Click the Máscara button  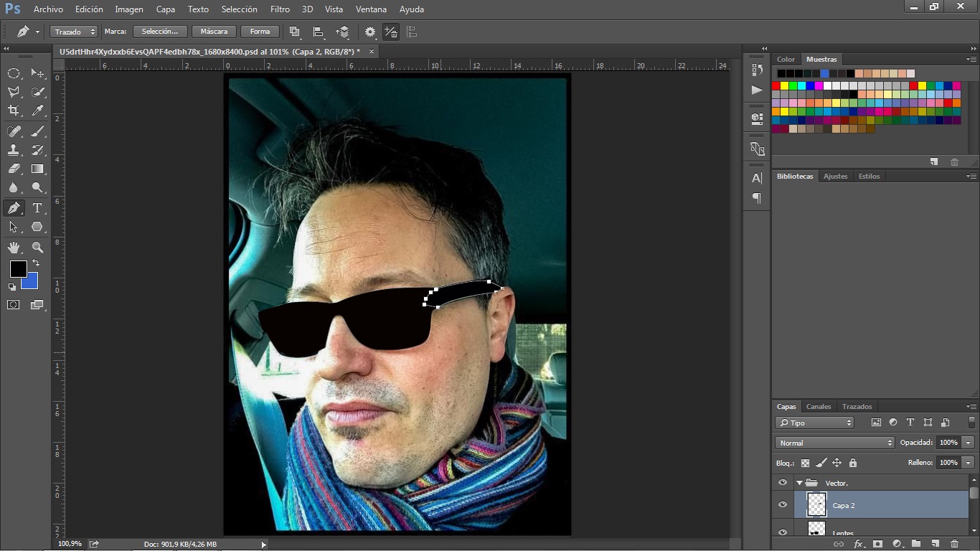pyautogui.click(x=214, y=32)
